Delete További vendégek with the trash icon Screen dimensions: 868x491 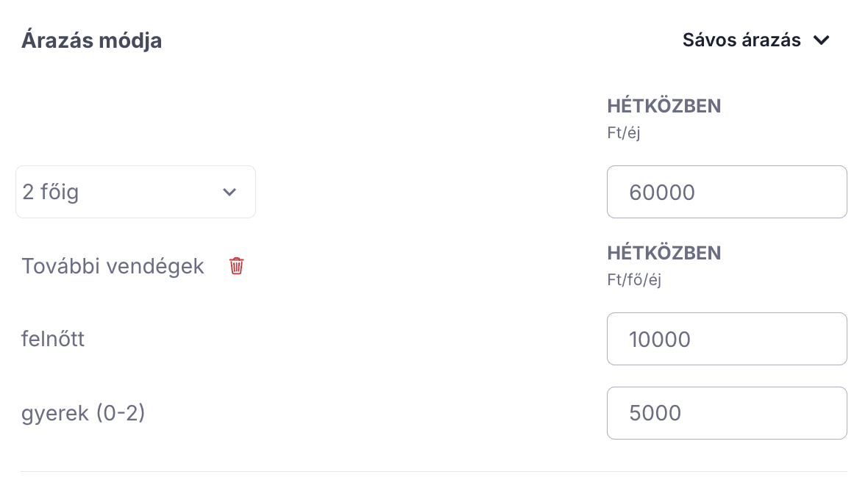[236, 266]
